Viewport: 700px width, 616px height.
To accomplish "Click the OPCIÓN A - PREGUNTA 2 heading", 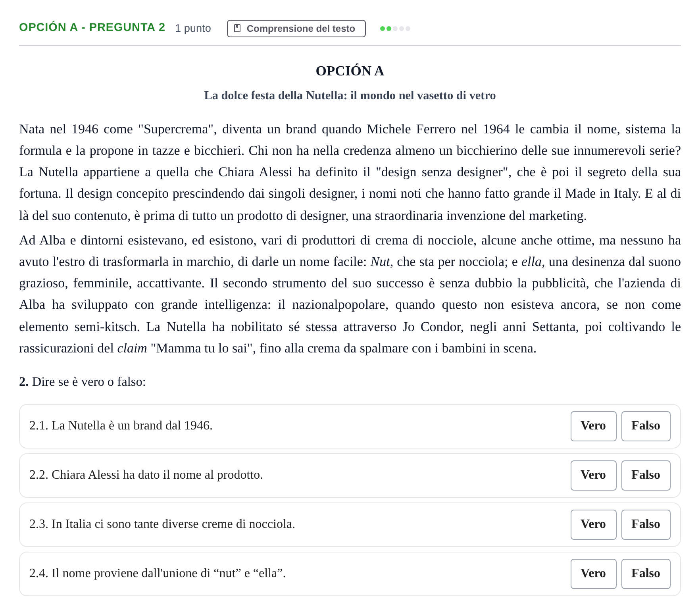I will (92, 27).
